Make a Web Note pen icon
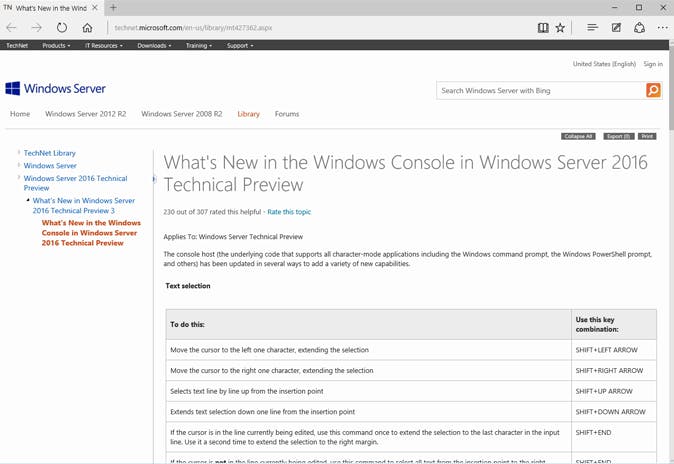674x464 pixels. pyautogui.click(x=616, y=28)
